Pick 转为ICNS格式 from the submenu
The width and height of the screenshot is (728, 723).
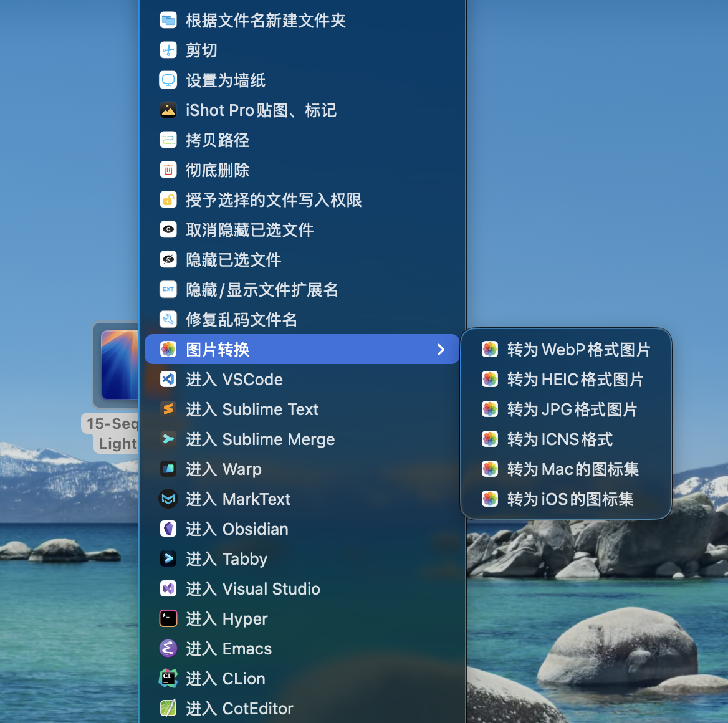[x=560, y=439]
